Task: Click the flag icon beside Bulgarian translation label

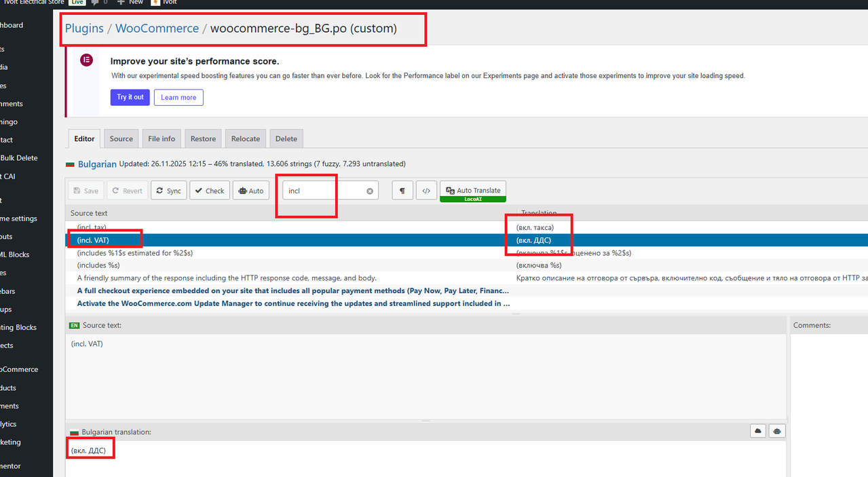Action: pyautogui.click(x=74, y=432)
